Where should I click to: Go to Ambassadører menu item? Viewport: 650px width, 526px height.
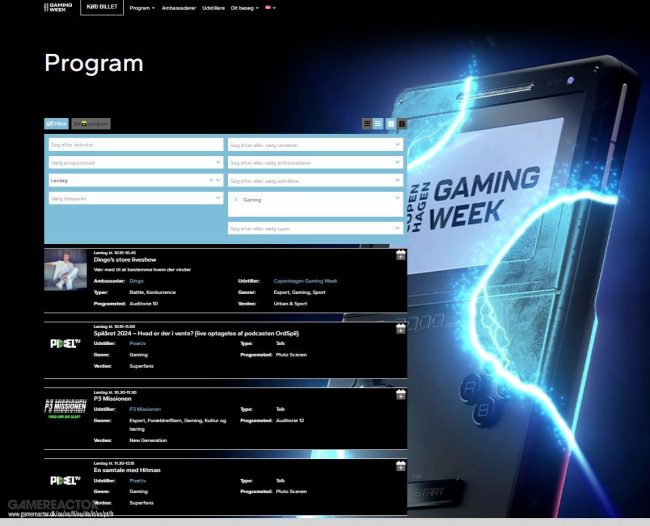(179, 8)
